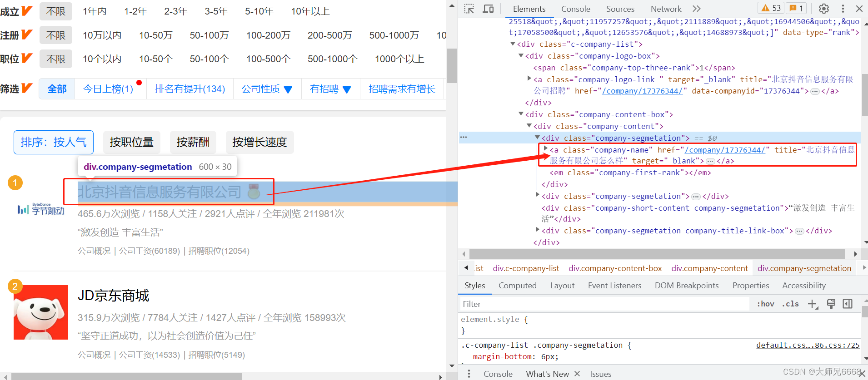868x380 pixels.
Task: Open the drawer three-dot menu
Action: (x=469, y=374)
